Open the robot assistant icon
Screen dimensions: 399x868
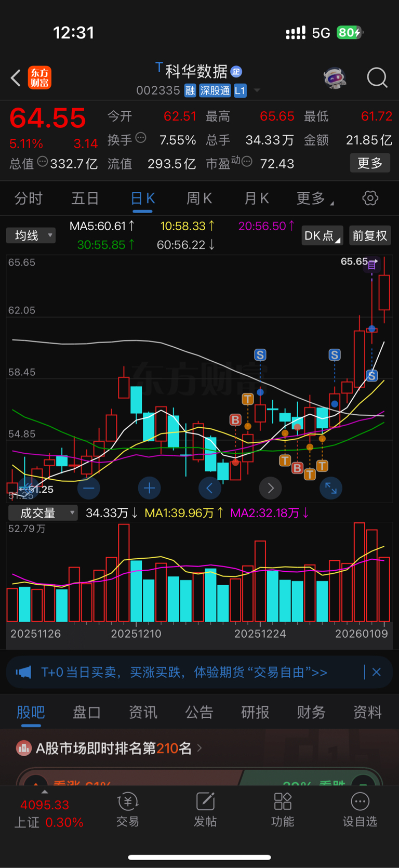(x=335, y=78)
